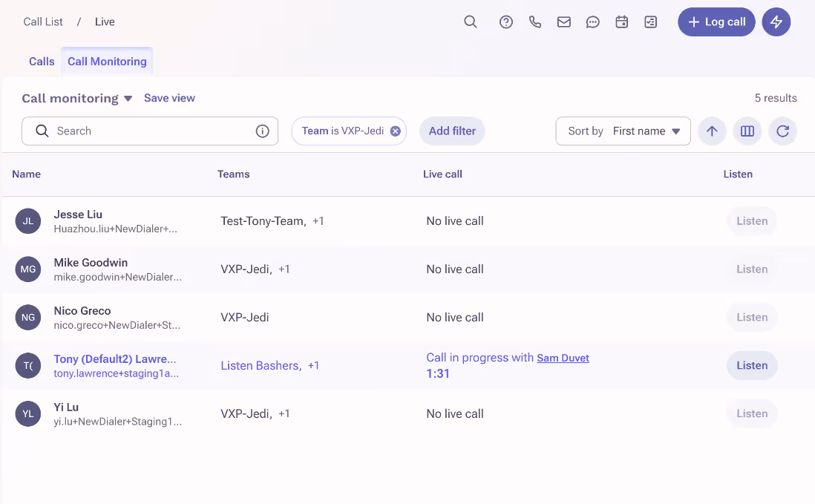Open the tasks checklist icon

pos(651,22)
